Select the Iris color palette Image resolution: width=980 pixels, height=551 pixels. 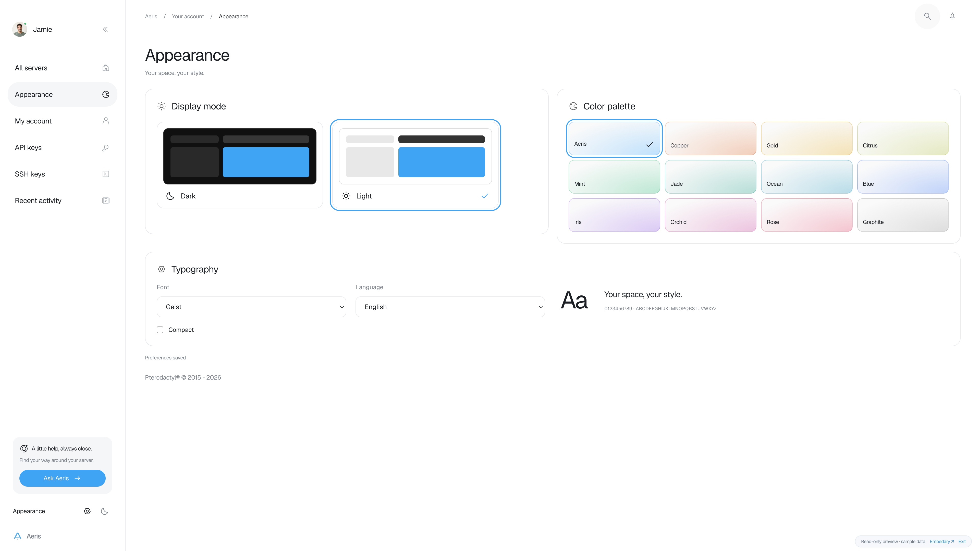[614, 215]
